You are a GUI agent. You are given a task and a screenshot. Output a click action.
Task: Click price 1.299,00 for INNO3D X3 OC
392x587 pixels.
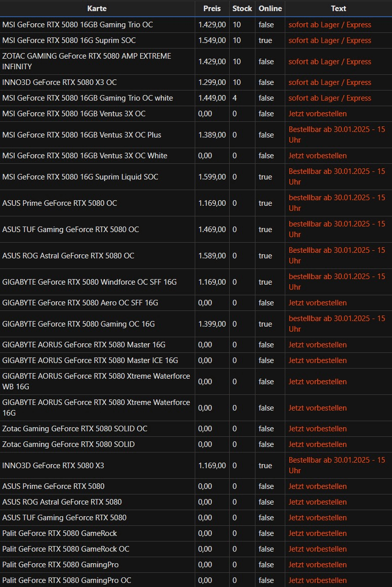click(x=212, y=82)
